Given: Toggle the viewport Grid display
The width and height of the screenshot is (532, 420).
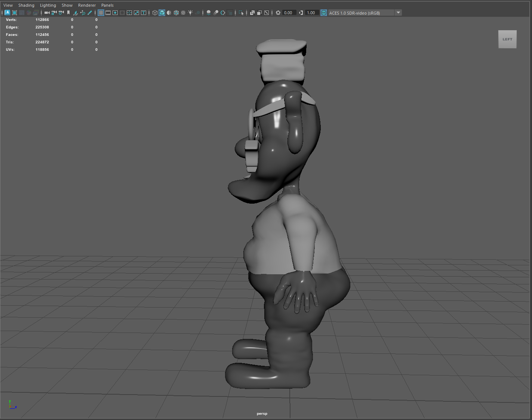Looking at the screenshot, I should coord(101,13).
